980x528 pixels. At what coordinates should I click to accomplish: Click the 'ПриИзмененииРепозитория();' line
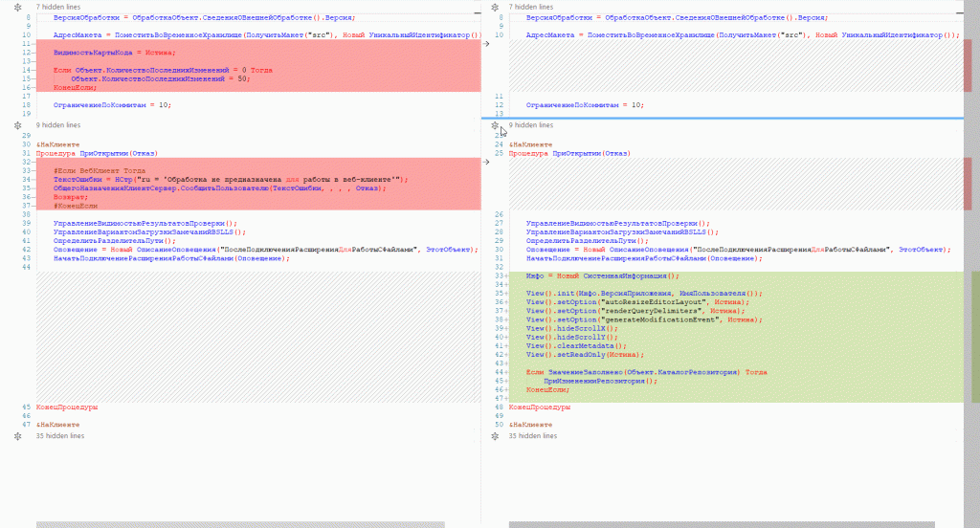[x=601, y=381]
